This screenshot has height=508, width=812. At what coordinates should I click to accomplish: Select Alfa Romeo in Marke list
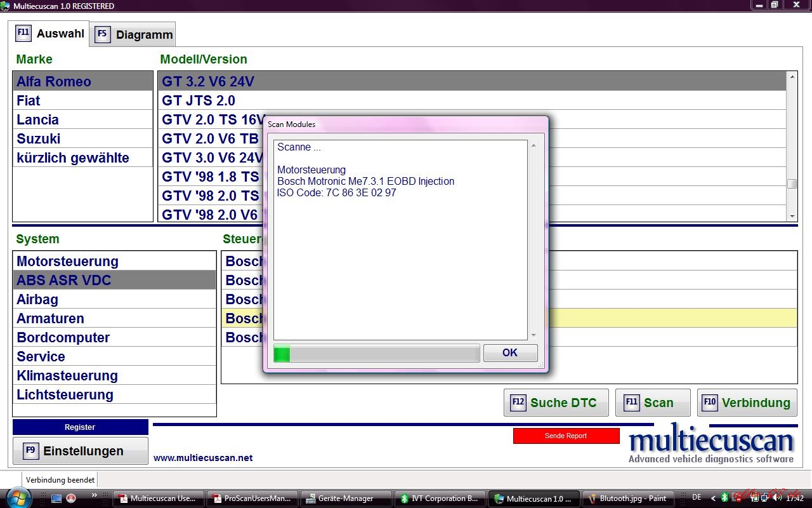tap(82, 81)
